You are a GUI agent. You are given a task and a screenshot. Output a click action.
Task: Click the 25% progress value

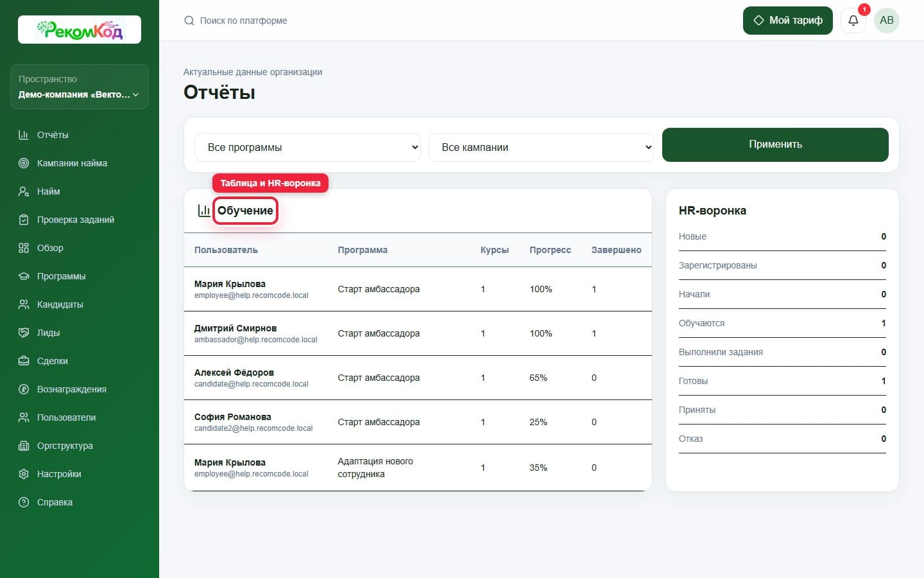(538, 422)
